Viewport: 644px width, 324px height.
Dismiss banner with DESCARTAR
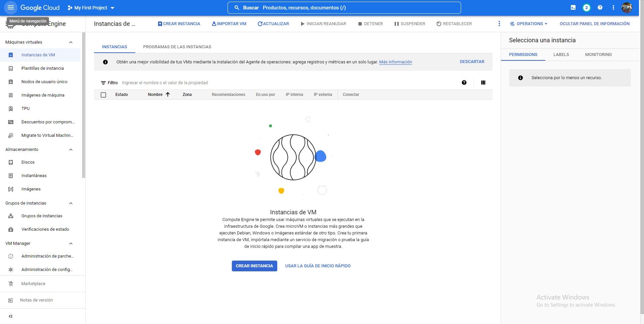[472, 62]
